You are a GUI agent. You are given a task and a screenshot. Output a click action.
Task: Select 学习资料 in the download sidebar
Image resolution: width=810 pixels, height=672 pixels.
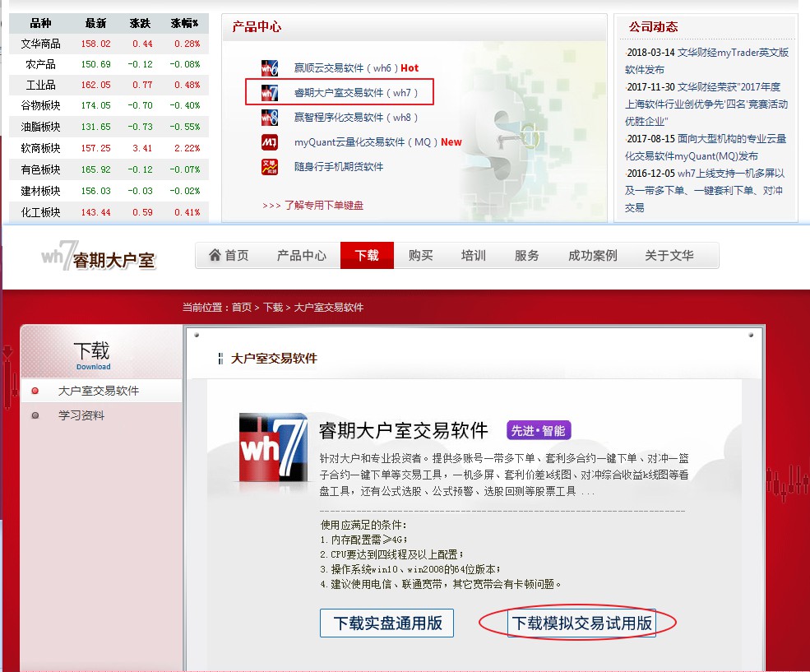point(81,415)
